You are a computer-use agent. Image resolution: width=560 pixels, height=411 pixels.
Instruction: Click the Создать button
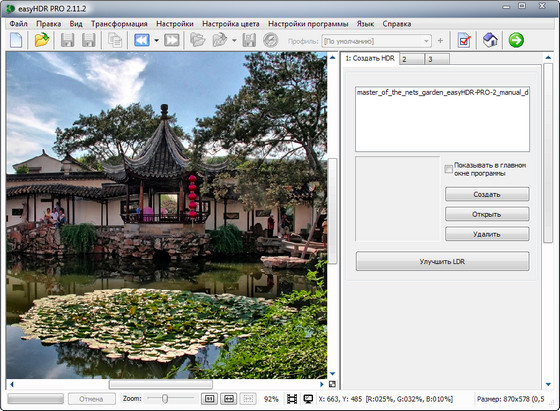pos(487,194)
